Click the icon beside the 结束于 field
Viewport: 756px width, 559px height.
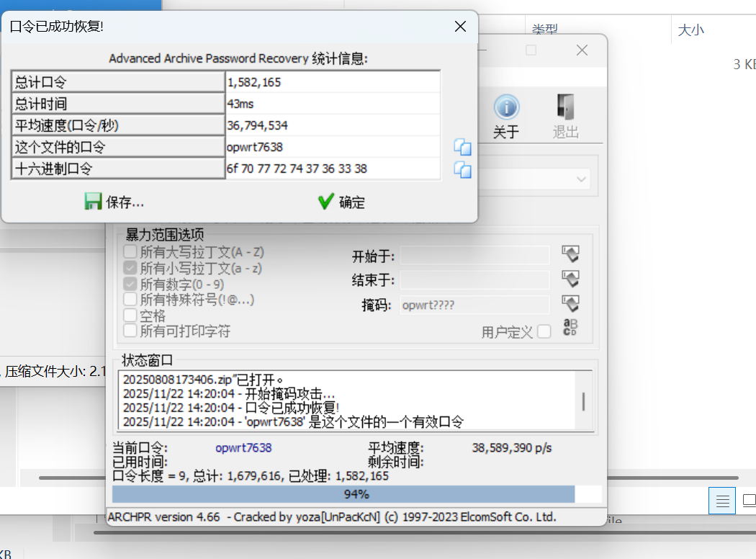(x=570, y=279)
